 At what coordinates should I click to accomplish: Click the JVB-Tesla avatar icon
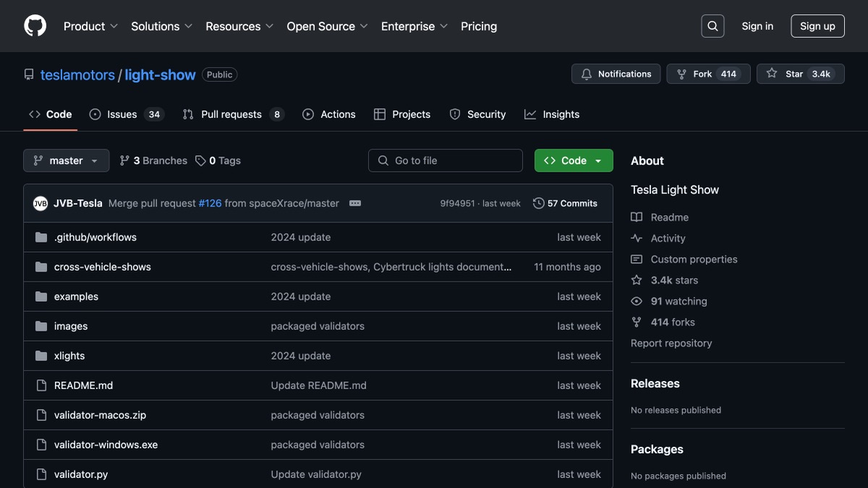(x=41, y=203)
